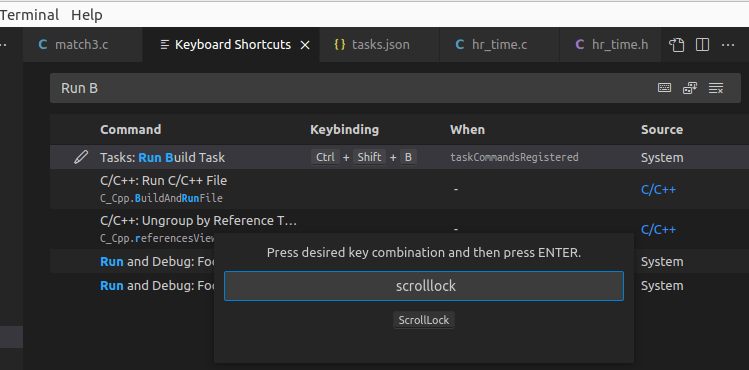
Task: Open the Terminal menu
Action: coord(29,15)
